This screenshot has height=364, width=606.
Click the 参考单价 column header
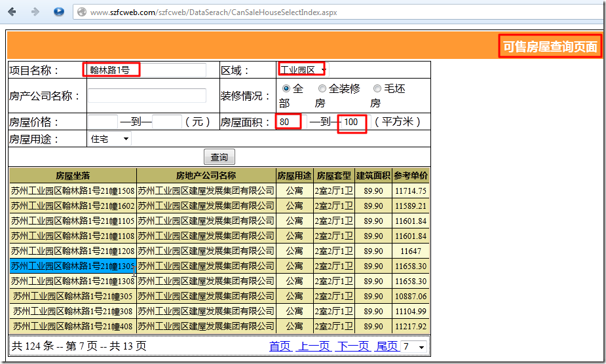pos(411,176)
